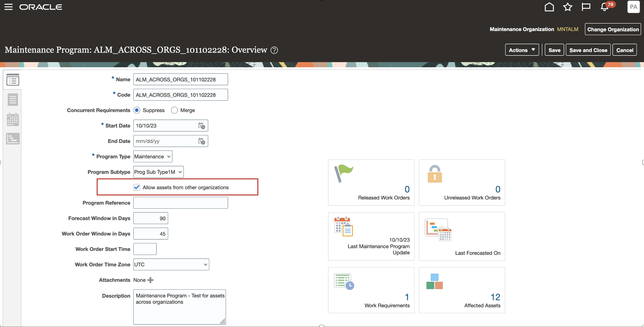Open the Watchlist flag icon
Viewport: 644px width, 327px height.
tap(586, 7)
